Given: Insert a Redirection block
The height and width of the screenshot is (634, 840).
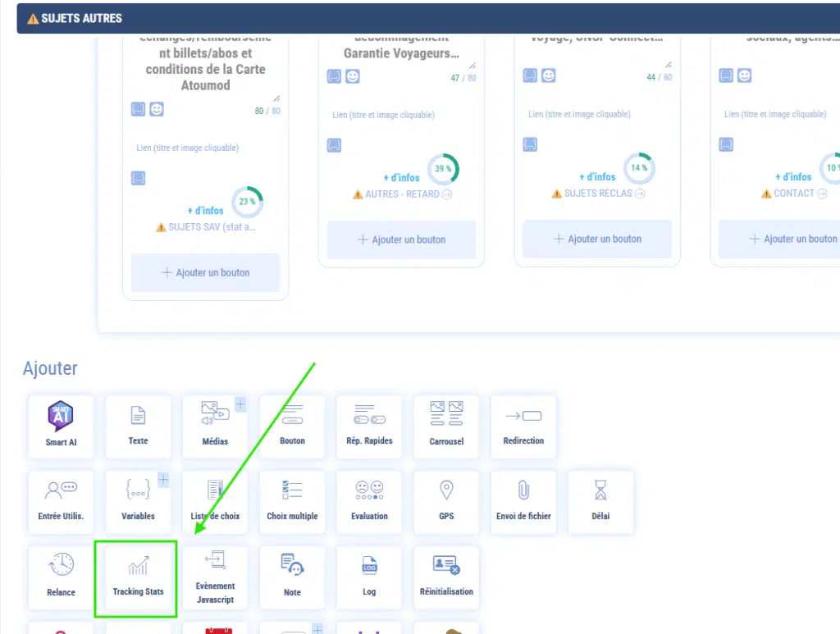Looking at the screenshot, I should pos(523,426).
